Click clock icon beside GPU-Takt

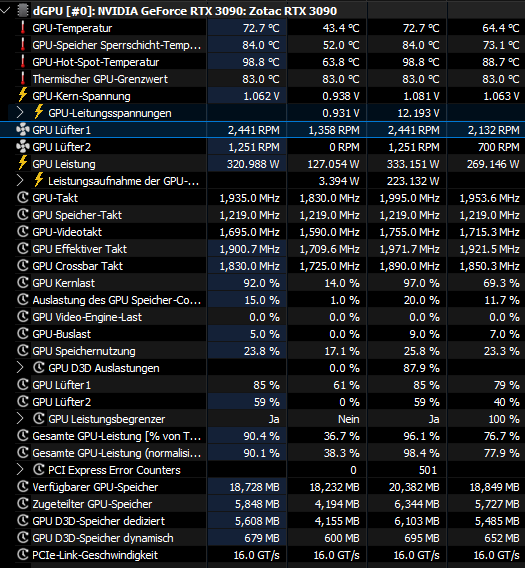tap(23, 197)
